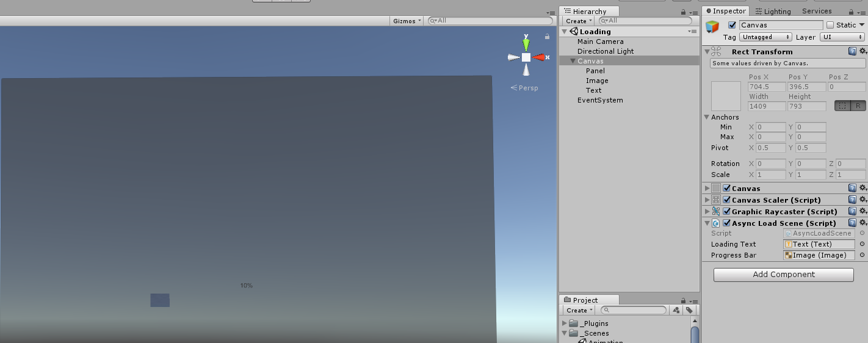Collapse the Rect Transform component
This screenshot has height=343, width=868.
pos(707,52)
